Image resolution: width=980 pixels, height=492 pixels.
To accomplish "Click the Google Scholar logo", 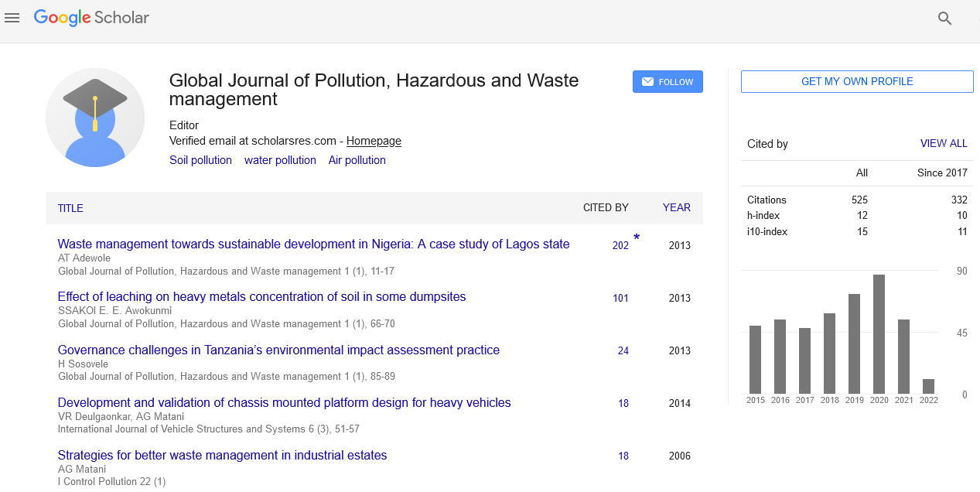I will point(91,18).
